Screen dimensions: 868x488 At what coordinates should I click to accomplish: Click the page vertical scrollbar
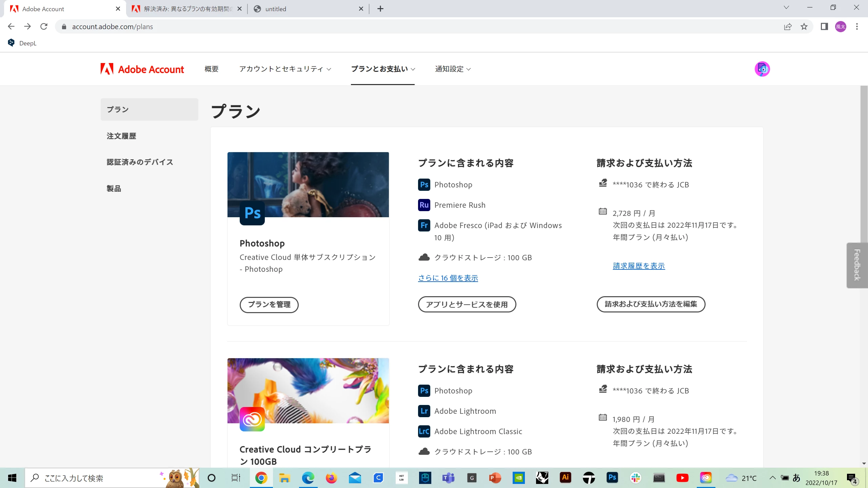pos(864,163)
